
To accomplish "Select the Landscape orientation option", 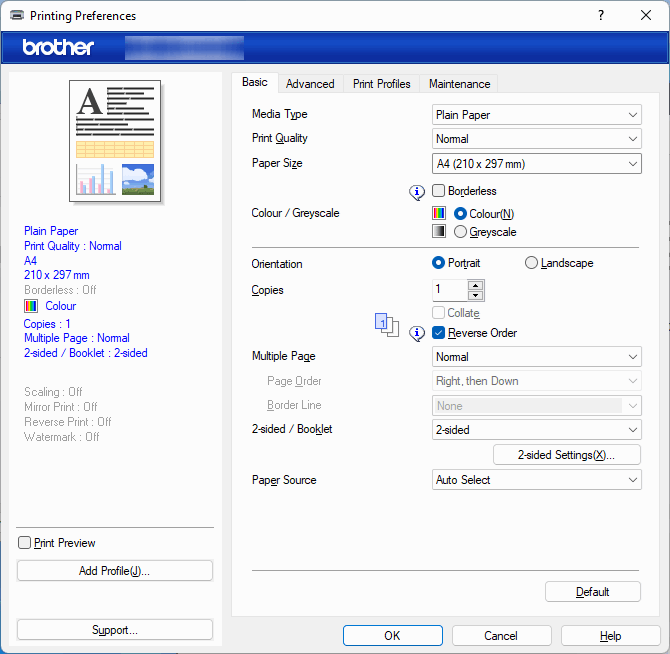I will click(531, 263).
